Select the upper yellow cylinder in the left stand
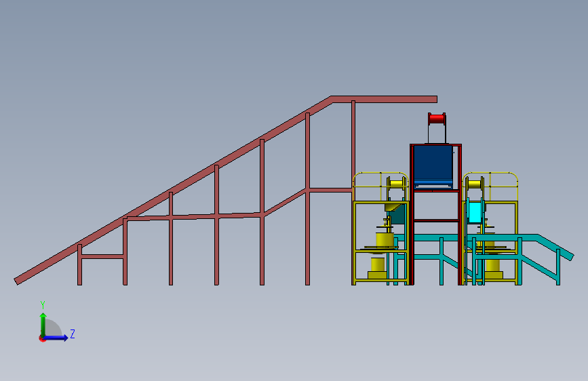Screen dimensions: 588x381 point(385,239)
